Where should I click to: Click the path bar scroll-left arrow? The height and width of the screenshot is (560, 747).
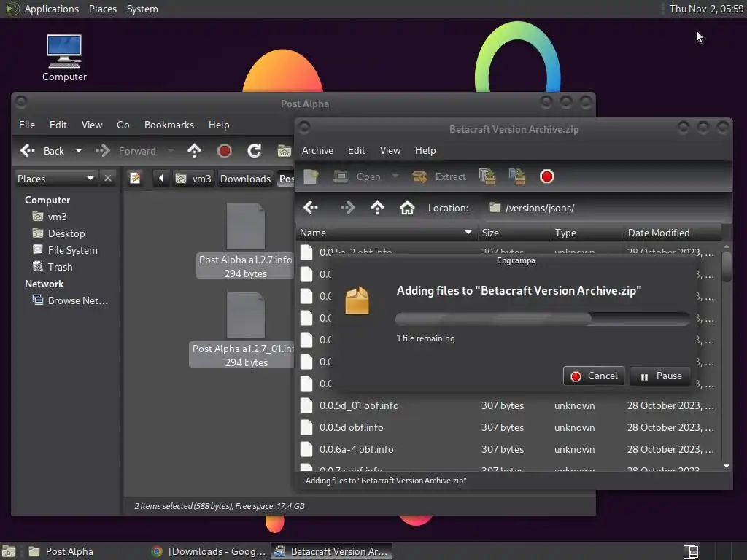tap(161, 179)
